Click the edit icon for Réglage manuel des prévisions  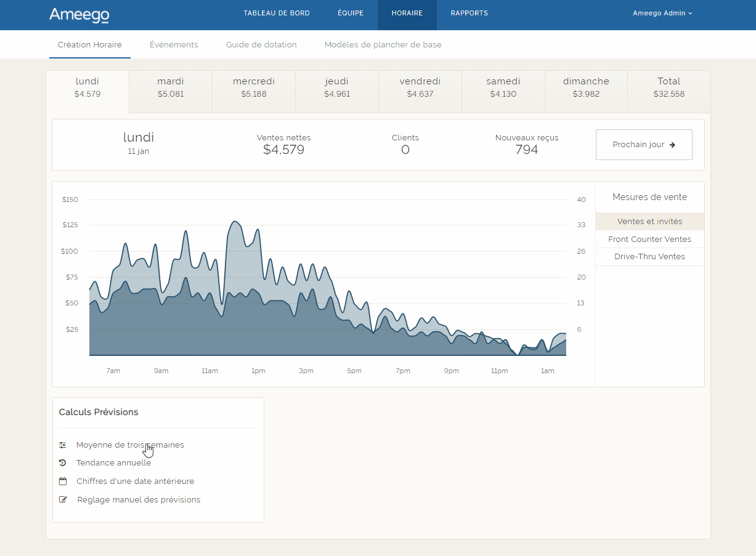pos(63,500)
